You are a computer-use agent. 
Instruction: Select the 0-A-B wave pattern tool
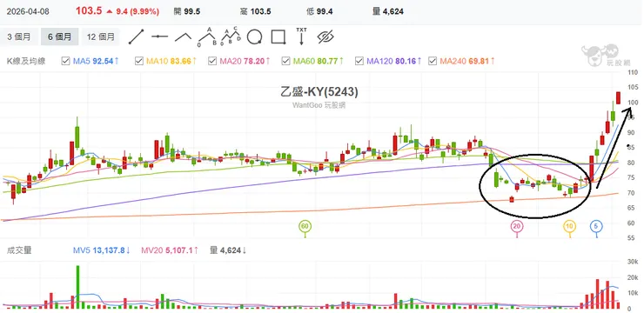pos(207,37)
